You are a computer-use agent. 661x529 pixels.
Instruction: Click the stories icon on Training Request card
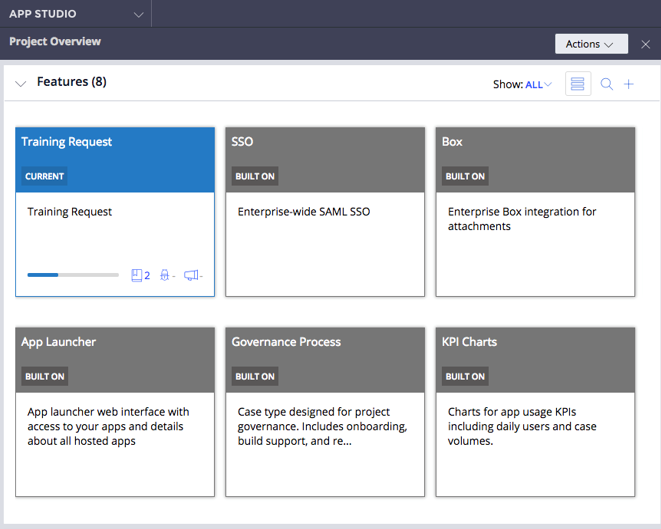coord(140,275)
